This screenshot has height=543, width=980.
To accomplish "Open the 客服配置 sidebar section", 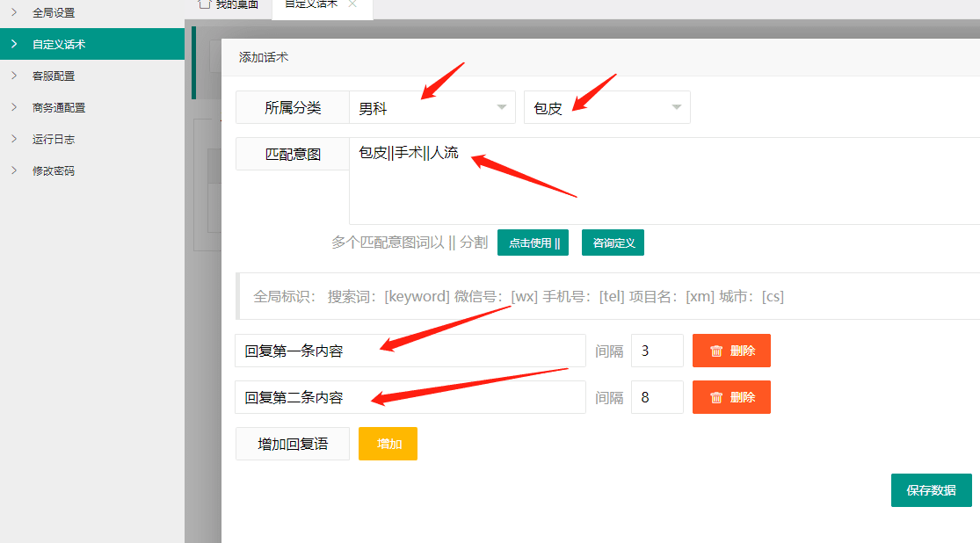I will [54, 76].
